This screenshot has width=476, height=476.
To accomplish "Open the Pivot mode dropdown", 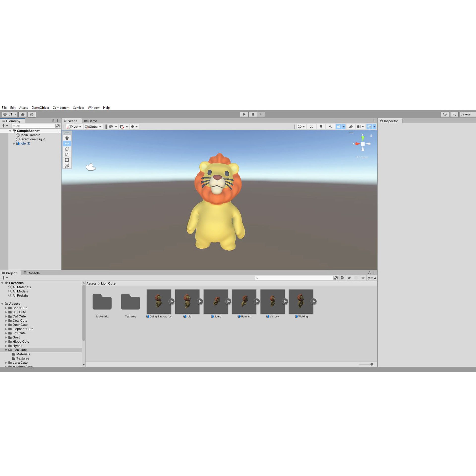I will pyautogui.click(x=74, y=127).
